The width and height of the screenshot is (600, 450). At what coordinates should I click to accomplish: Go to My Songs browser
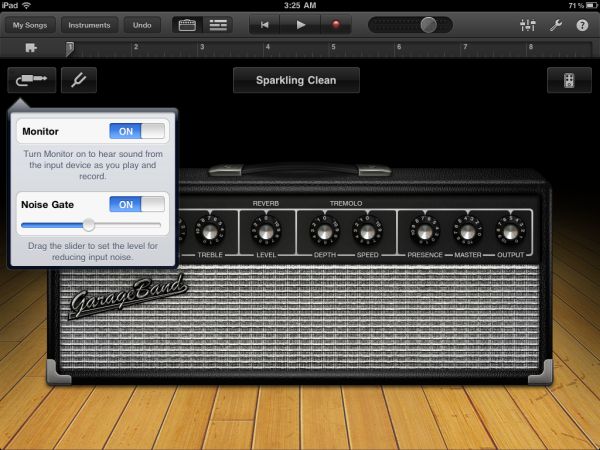[30, 25]
